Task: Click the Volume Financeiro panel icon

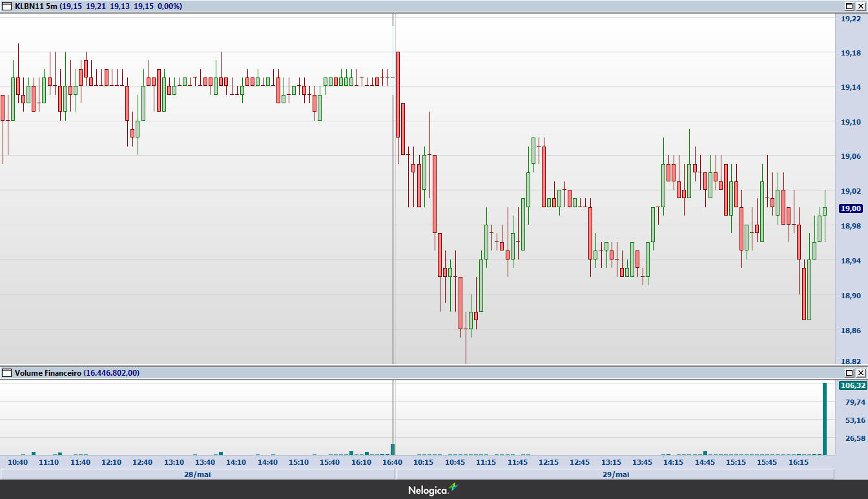Action: pos(7,372)
